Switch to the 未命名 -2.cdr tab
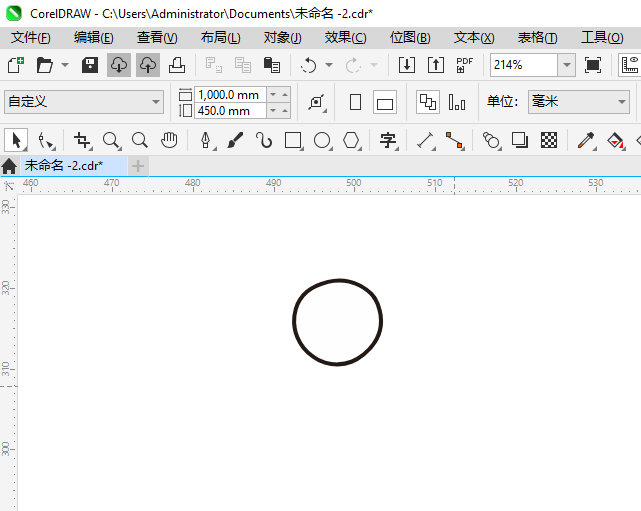This screenshot has width=641, height=511. point(74,166)
